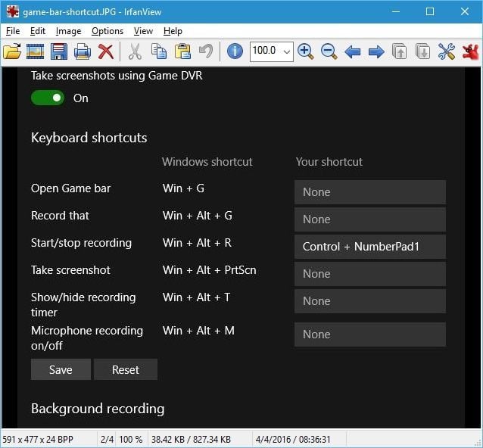The image size is (483, 448).
Task: Click the Open Game bar shortcut field
Action: pyautogui.click(x=369, y=192)
